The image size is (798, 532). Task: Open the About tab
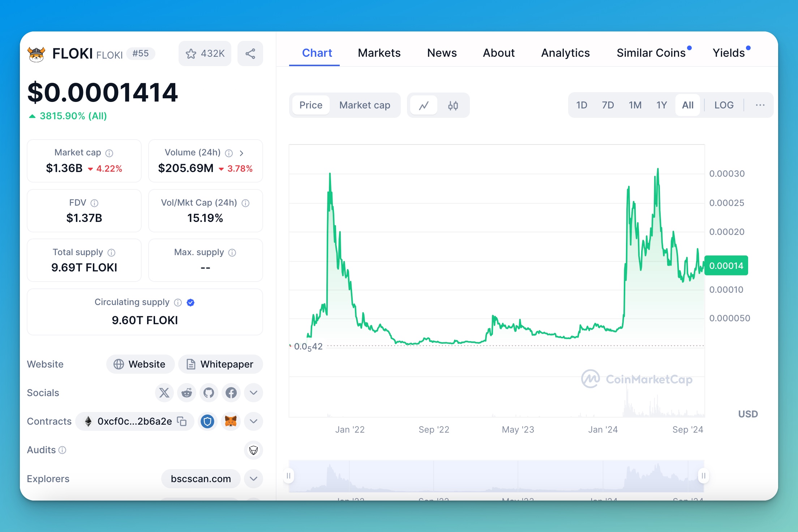pos(499,53)
